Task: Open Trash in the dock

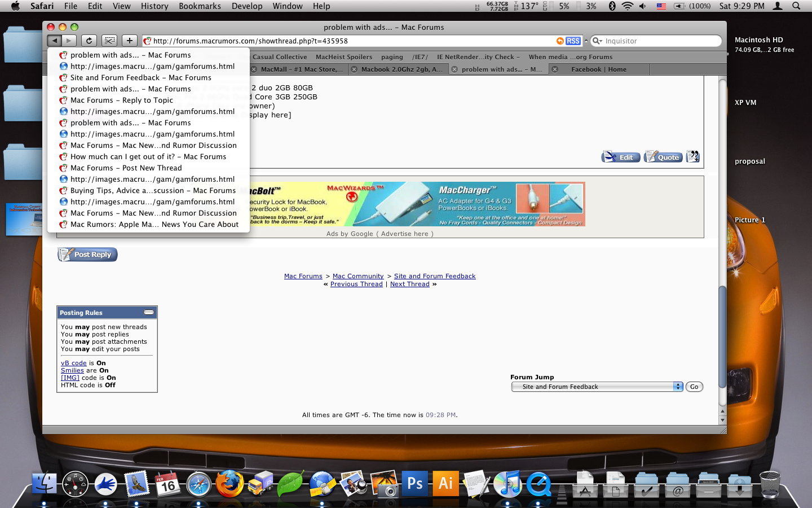Action: (x=770, y=484)
